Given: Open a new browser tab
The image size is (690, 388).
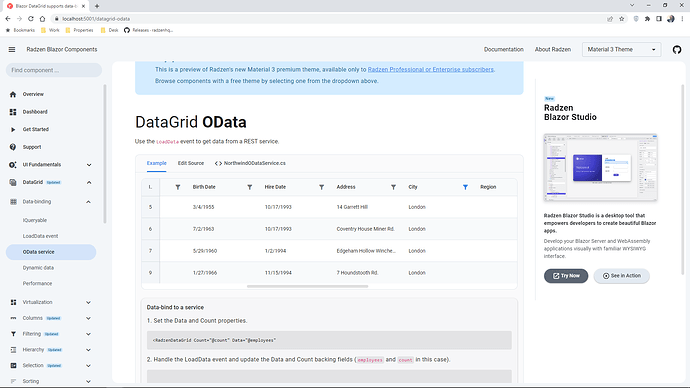Looking at the screenshot, I should click(97, 6).
